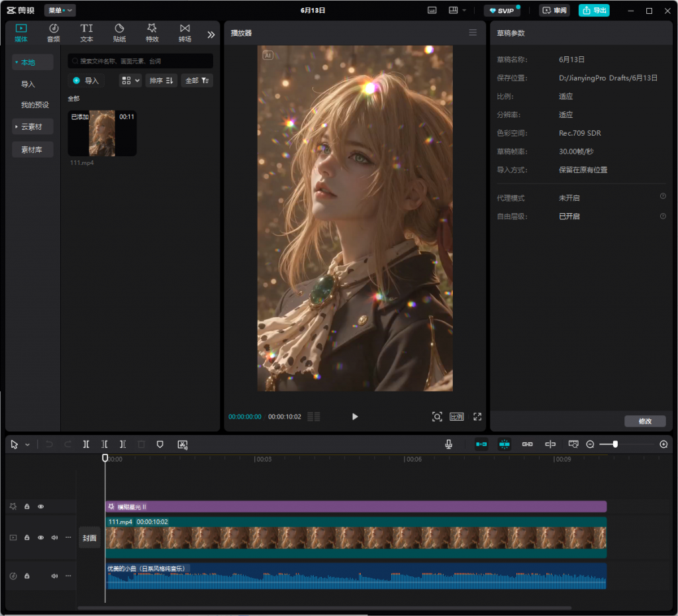Expand the 云素材 cloud materials section
The width and height of the screenshot is (678, 616).
tap(33, 127)
